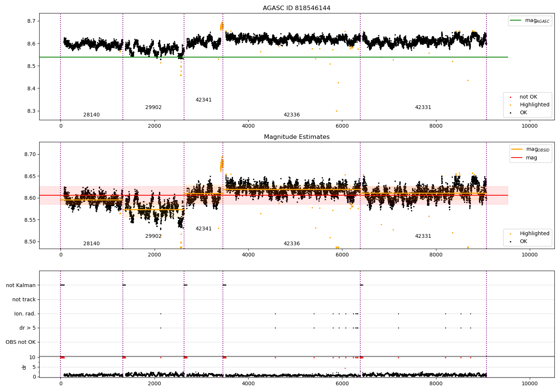Click obsid label 29902 in top plot
Screen dimensions: 560x392
pos(153,108)
